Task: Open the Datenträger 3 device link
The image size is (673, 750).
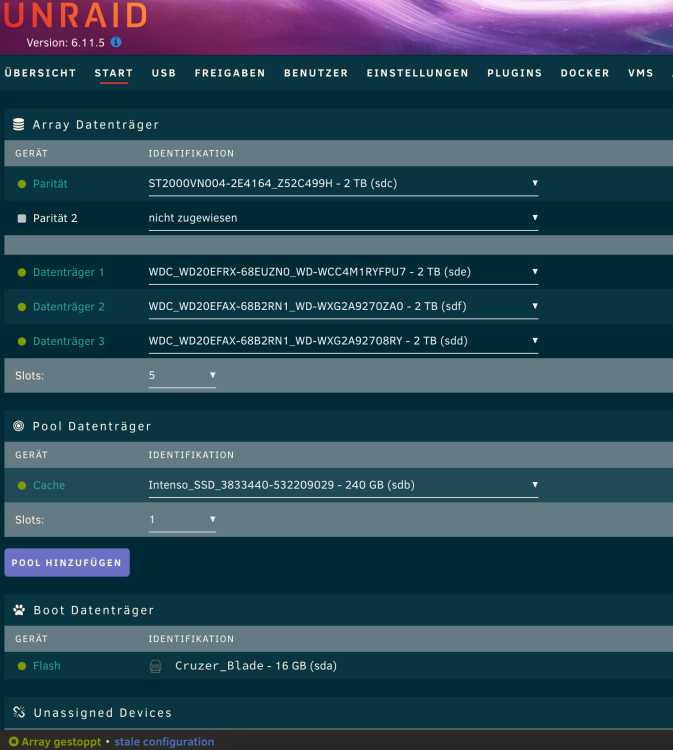Action: [68, 341]
